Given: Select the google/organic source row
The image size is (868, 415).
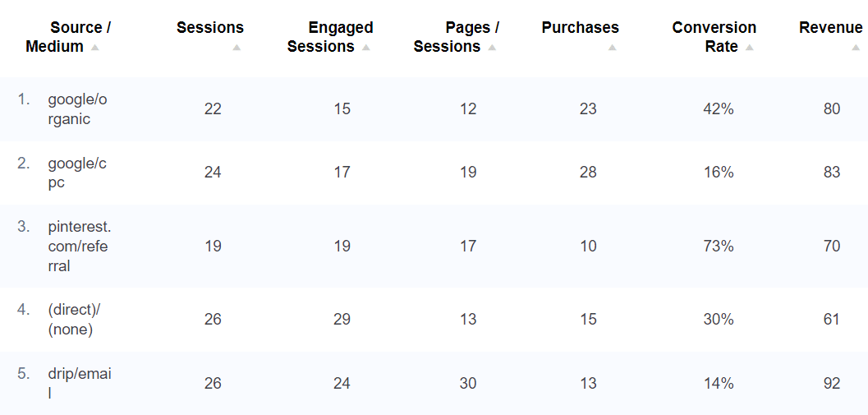Looking at the screenshot, I should click(77, 109).
